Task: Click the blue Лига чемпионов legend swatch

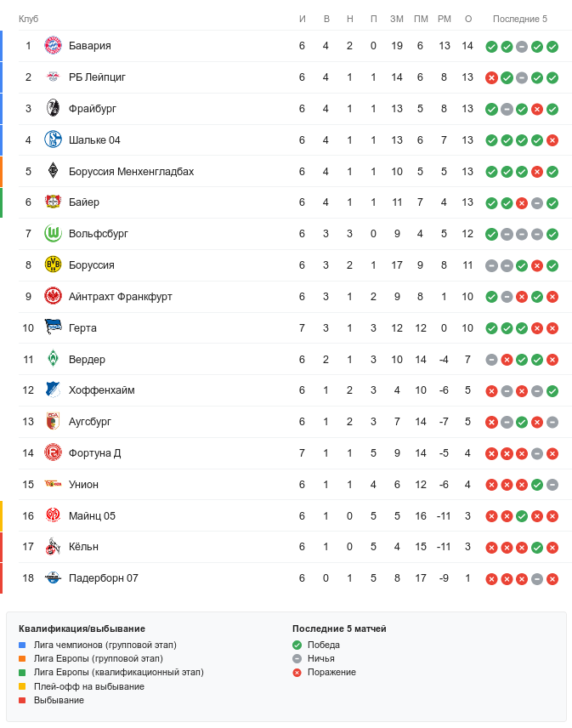Action: coord(22,646)
